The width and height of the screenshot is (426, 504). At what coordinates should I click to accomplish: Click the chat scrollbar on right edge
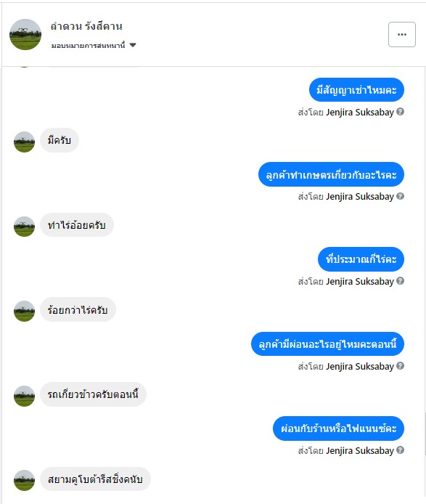click(425, 434)
